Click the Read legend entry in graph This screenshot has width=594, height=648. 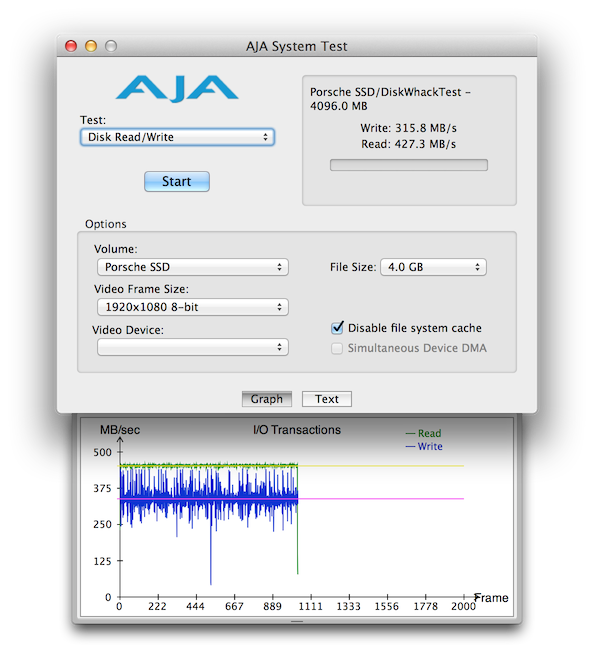point(424,433)
